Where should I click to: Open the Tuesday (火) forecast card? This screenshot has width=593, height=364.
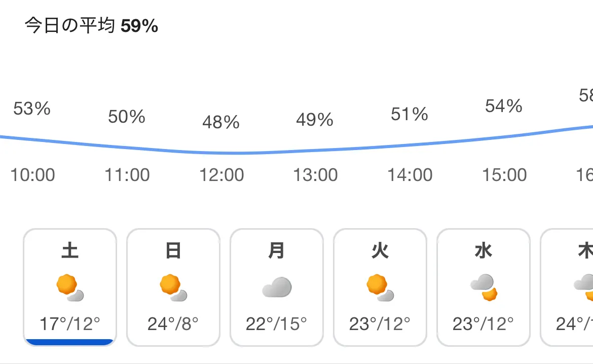pos(380,287)
